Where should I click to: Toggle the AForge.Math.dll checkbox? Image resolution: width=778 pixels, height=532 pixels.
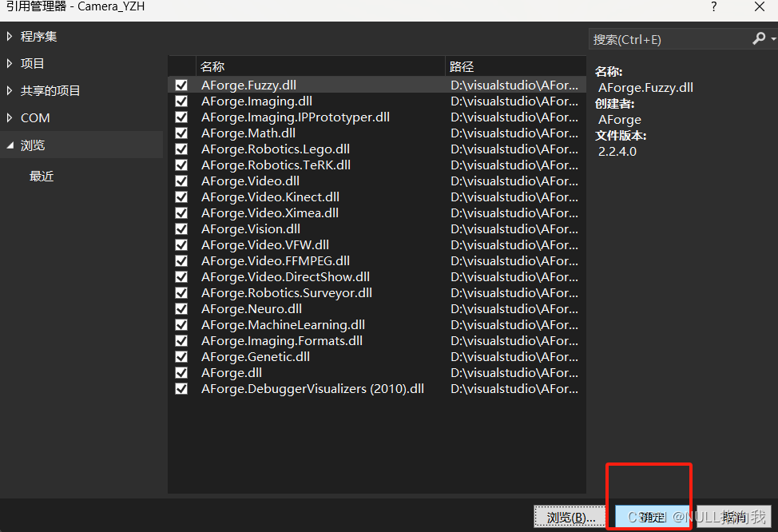[181, 133]
